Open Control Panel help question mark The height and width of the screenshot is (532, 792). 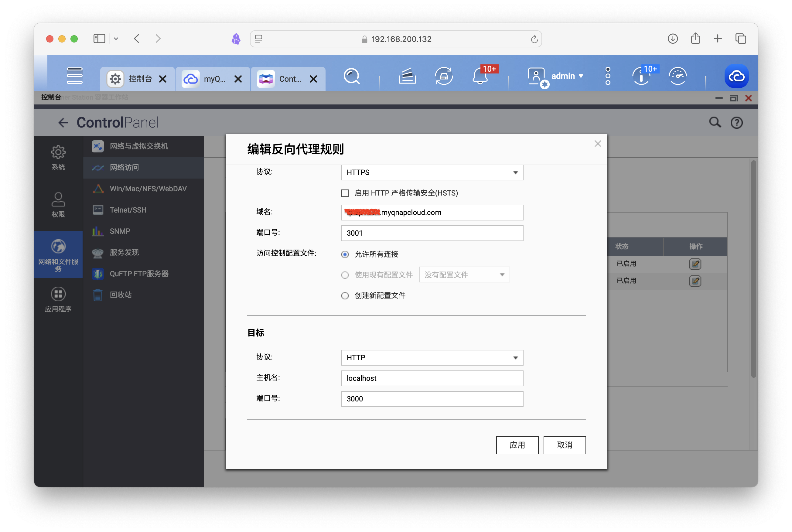[x=736, y=122]
